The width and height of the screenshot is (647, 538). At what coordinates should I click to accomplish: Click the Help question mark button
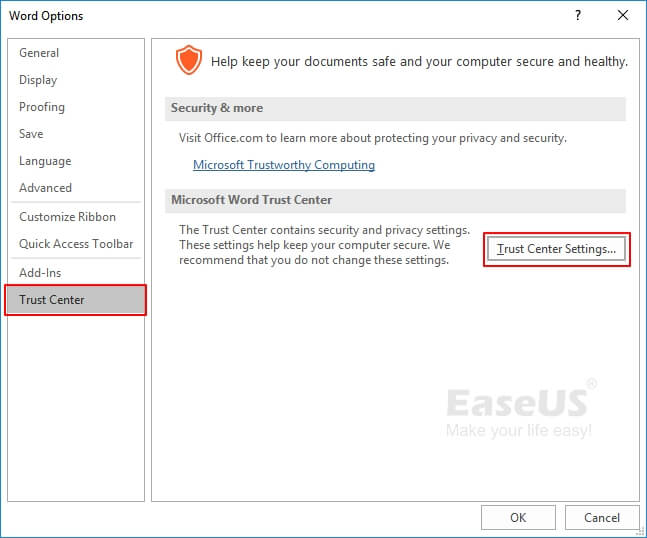coord(578,16)
